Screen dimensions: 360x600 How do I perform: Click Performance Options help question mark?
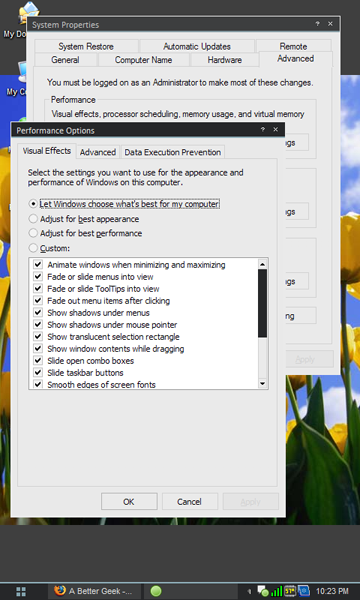point(262,130)
